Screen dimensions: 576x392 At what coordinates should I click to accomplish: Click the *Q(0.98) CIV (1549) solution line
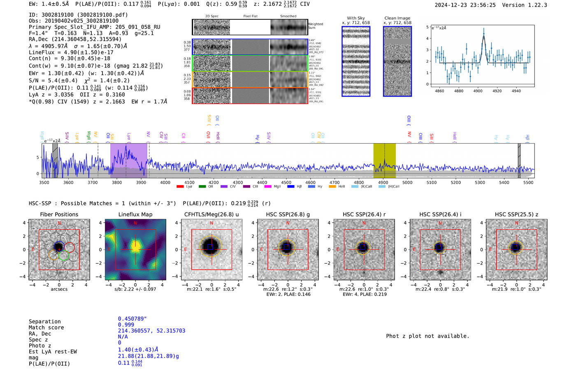[98, 102]
